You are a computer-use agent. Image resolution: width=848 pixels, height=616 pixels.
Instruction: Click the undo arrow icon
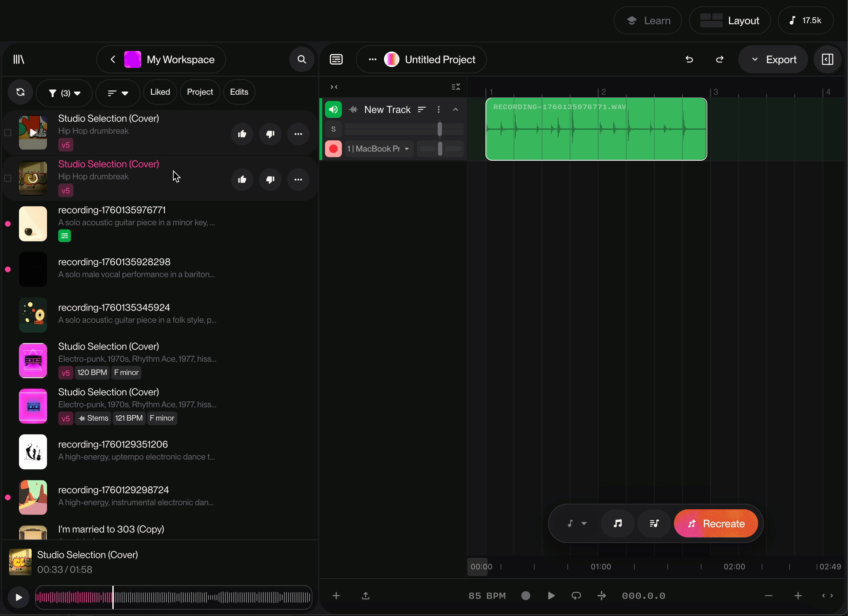click(x=689, y=59)
